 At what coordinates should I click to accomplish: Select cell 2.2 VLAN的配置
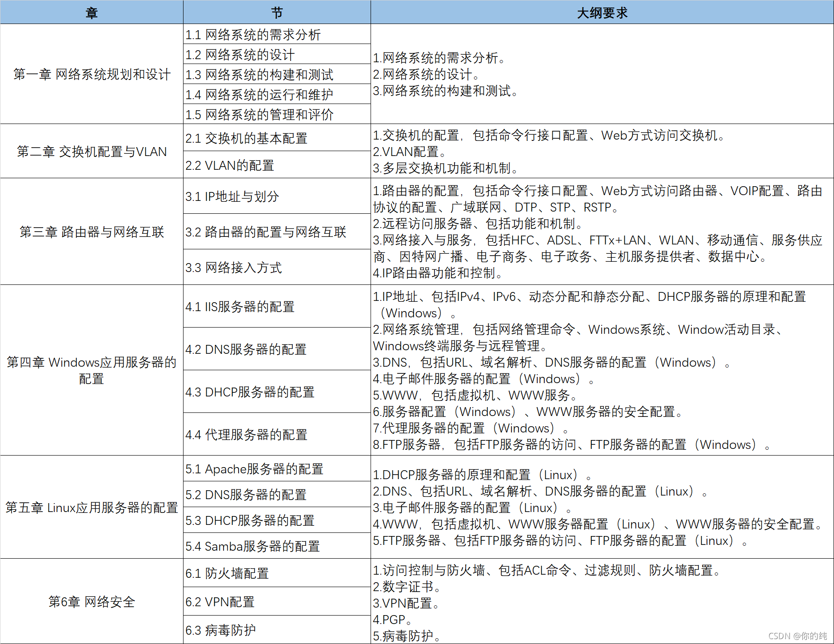(x=277, y=165)
